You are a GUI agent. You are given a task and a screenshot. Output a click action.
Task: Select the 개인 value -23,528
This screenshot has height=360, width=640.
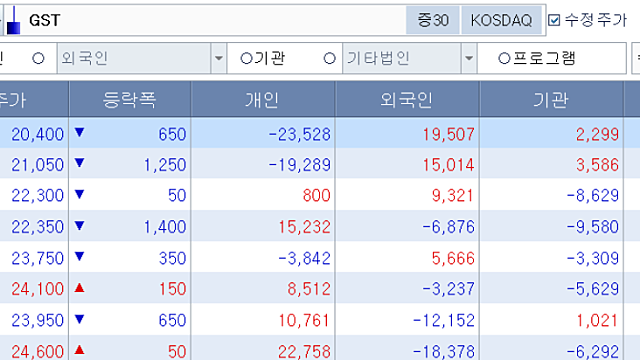(x=300, y=134)
